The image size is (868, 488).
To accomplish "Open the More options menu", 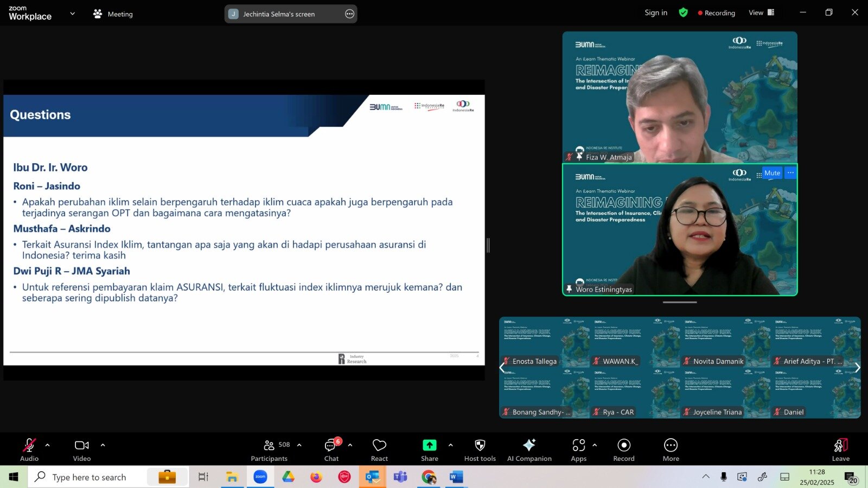I will (x=671, y=450).
